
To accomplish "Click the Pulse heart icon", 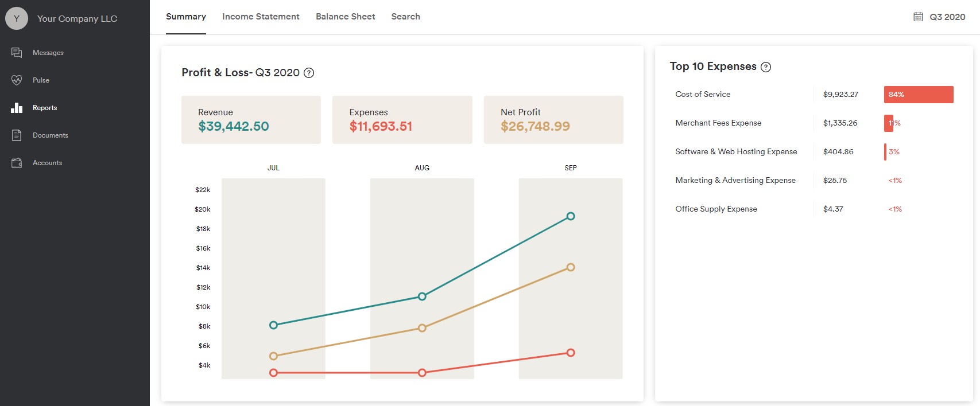I will click(17, 80).
